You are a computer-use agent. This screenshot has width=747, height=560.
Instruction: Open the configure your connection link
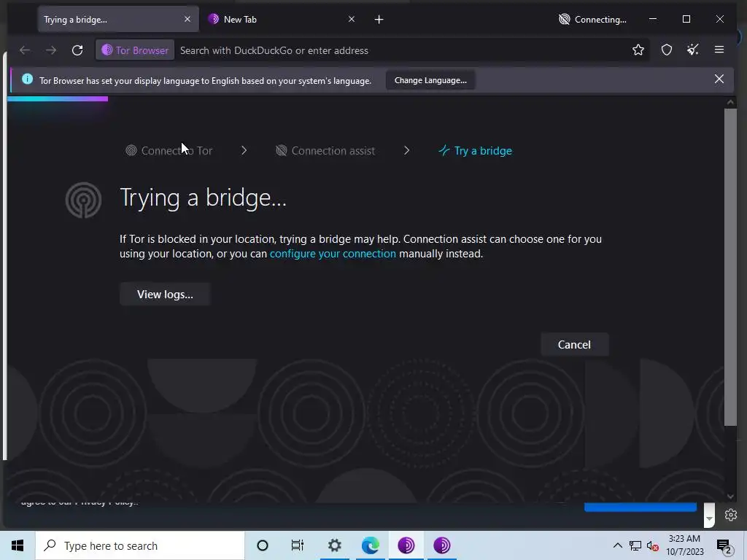333,254
